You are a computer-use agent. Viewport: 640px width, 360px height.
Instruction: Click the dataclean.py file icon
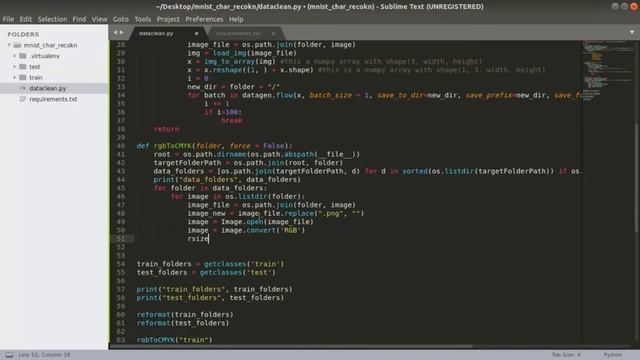coord(23,88)
